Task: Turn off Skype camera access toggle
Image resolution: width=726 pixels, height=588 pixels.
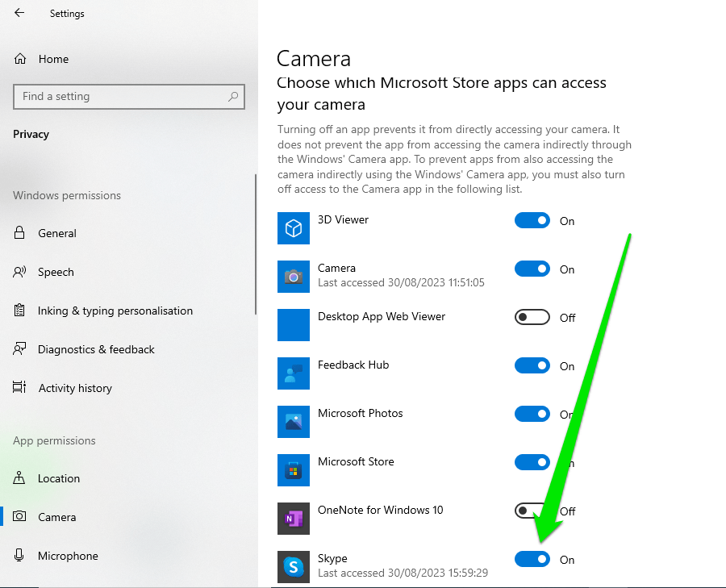Action: (x=532, y=559)
